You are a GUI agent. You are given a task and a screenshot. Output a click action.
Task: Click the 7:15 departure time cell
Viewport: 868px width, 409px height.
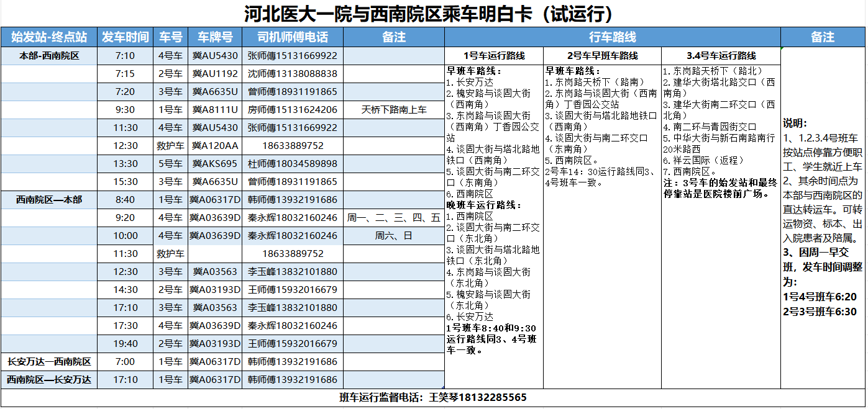(x=125, y=74)
